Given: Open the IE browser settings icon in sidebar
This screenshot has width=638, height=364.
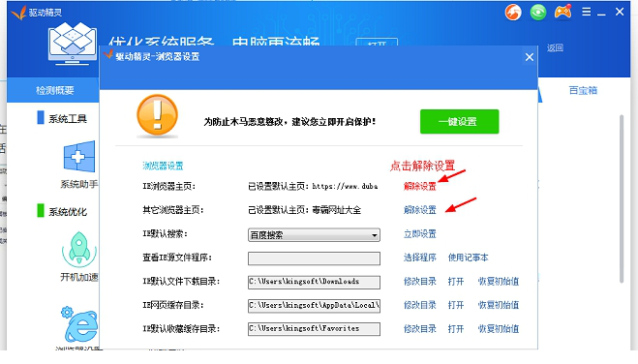Looking at the screenshot, I should pos(79,325).
